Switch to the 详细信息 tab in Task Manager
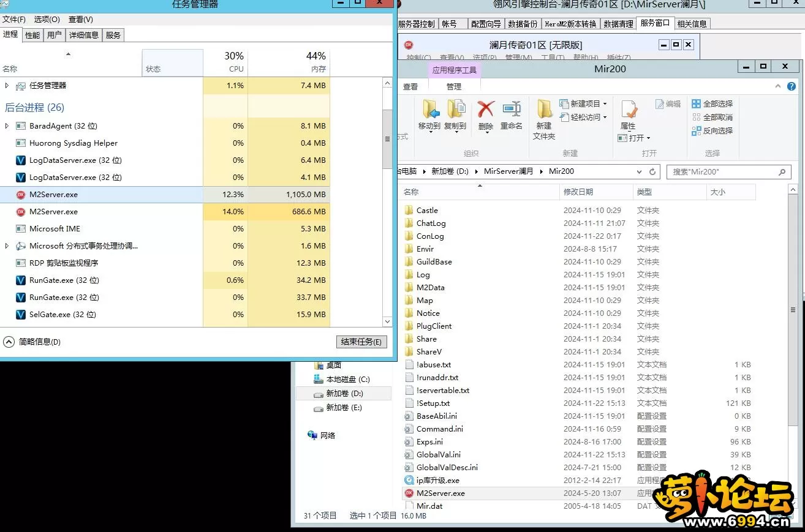805x532 pixels. coord(84,35)
